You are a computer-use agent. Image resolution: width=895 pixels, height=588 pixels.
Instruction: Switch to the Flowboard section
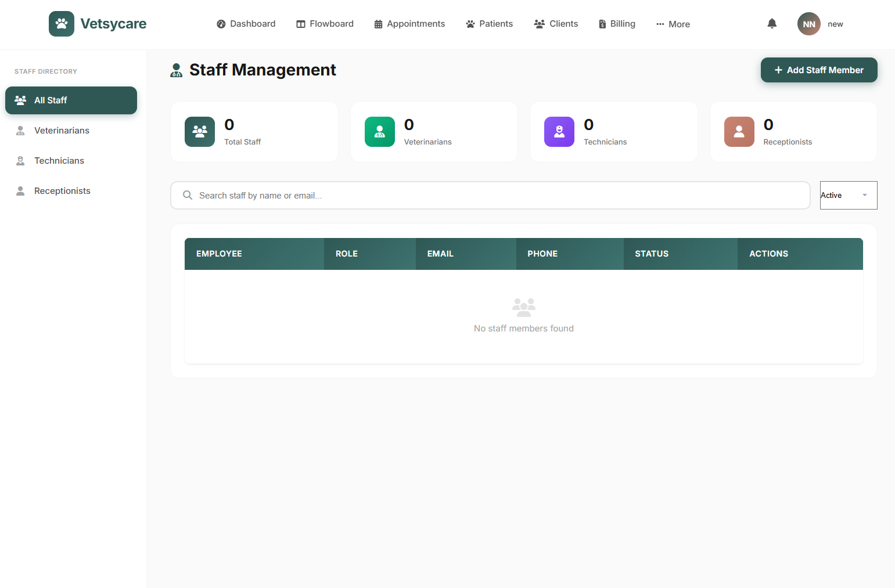click(x=325, y=24)
